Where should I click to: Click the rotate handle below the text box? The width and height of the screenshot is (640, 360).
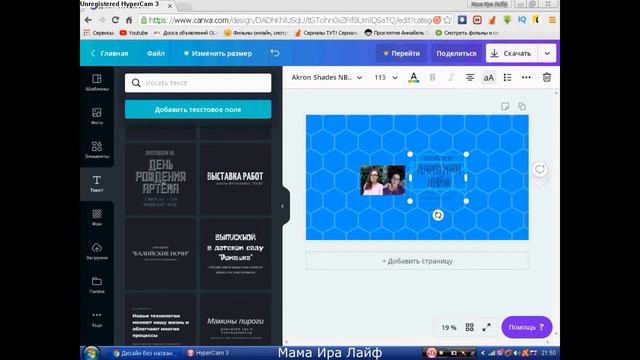click(x=438, y=215)
